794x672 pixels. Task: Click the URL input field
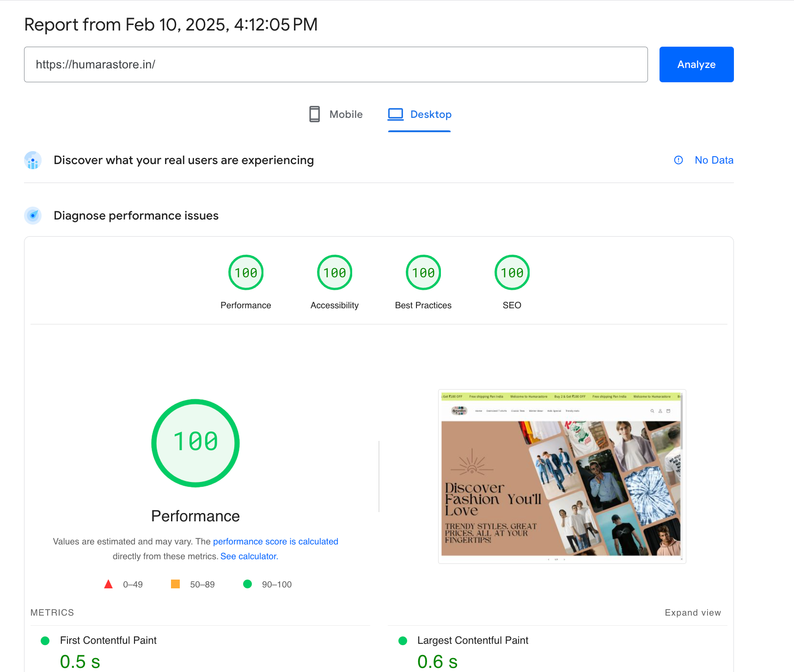[336, 65]
